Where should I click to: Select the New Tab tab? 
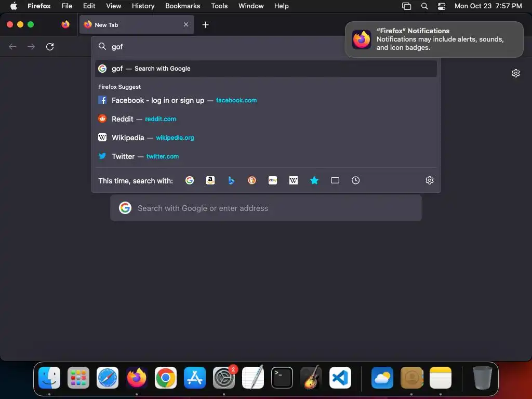coord(137,24)
